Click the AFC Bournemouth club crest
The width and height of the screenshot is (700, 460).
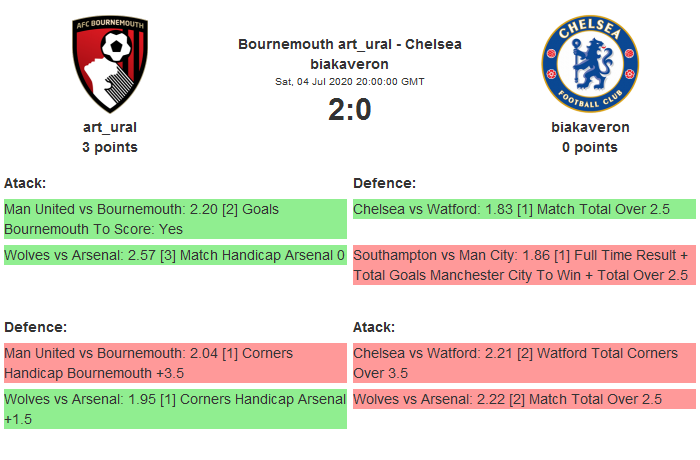click(x=110, y=64)
